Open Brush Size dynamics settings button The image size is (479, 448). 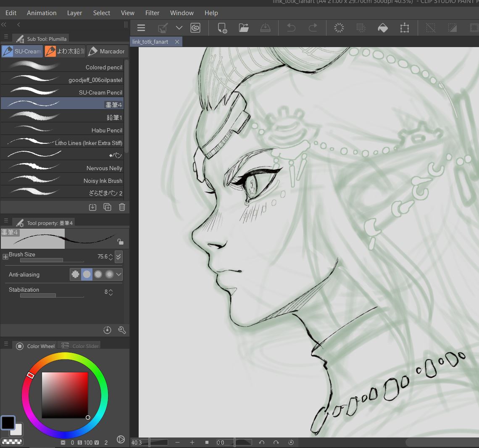(118, 257)
